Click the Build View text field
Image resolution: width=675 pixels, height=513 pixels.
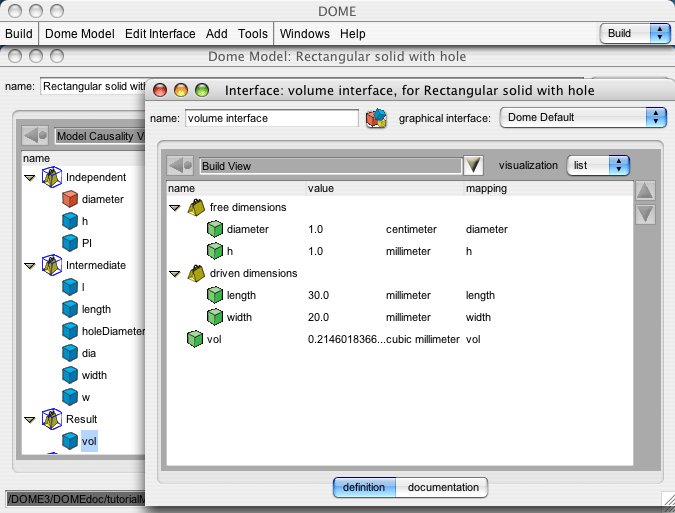pos(330,166)
